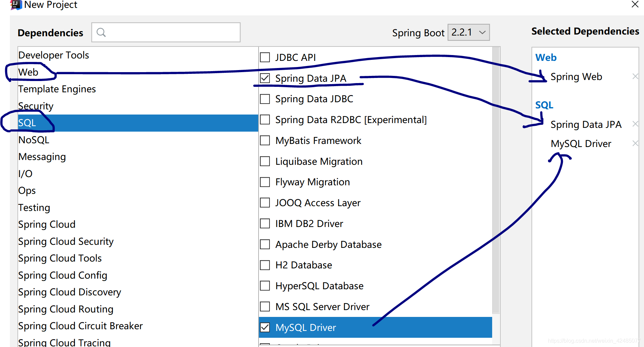Click the IntelliJ icon in title bar
The height and width of the screenshot is (347, 644).
pos(16,5)
